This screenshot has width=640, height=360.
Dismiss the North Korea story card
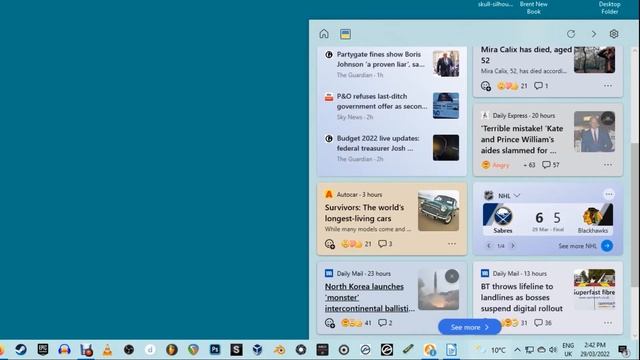(x=451, y=276)
